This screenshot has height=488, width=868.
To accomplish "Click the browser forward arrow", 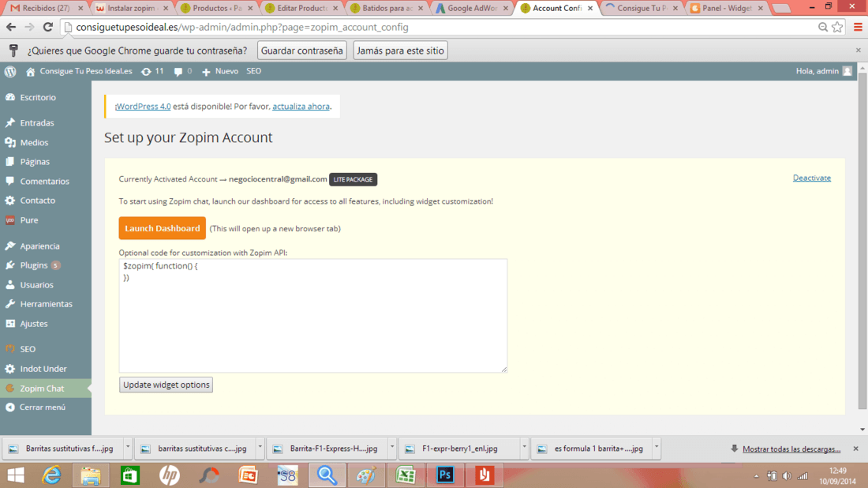I will (x=29, y=27).
